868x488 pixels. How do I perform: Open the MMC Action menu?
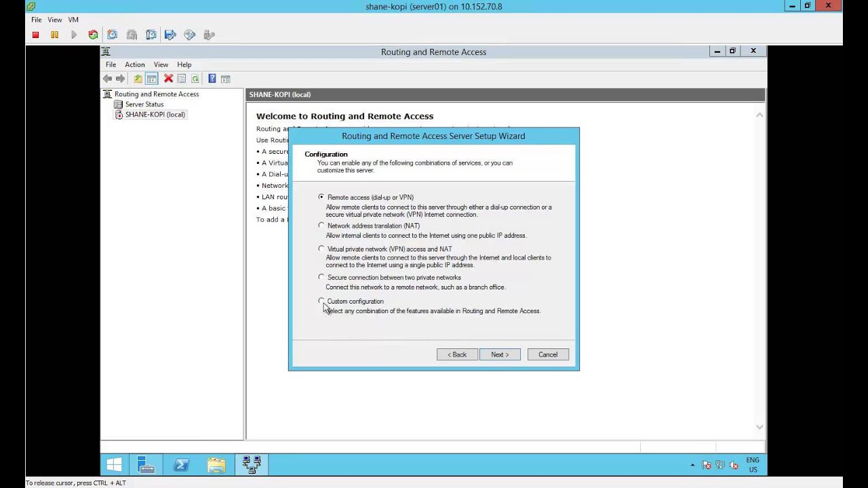pyautogui.click(x=135, y=64)
